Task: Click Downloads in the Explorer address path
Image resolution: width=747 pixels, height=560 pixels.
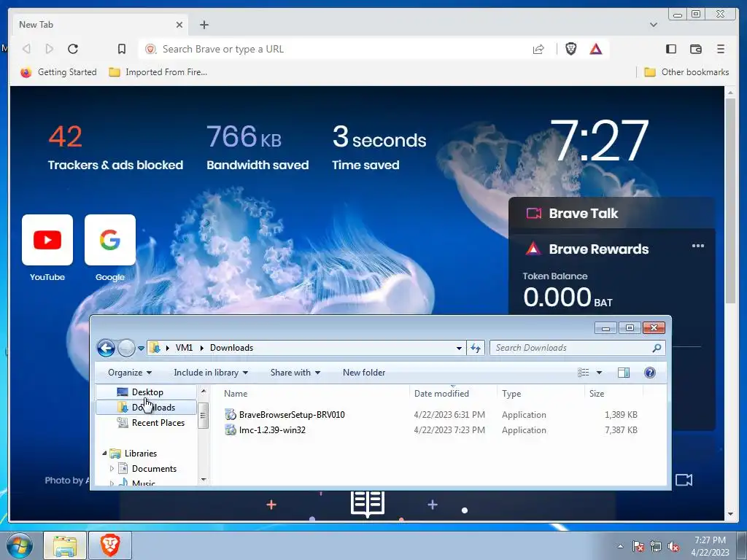Action: tap(231, 348)
